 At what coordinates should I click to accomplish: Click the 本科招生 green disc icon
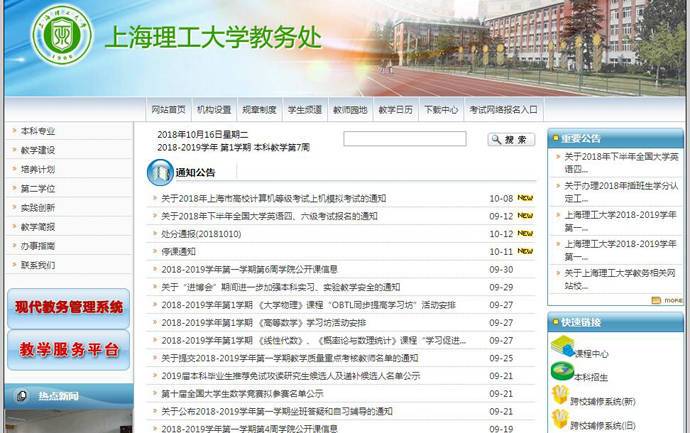coord(560,371)
